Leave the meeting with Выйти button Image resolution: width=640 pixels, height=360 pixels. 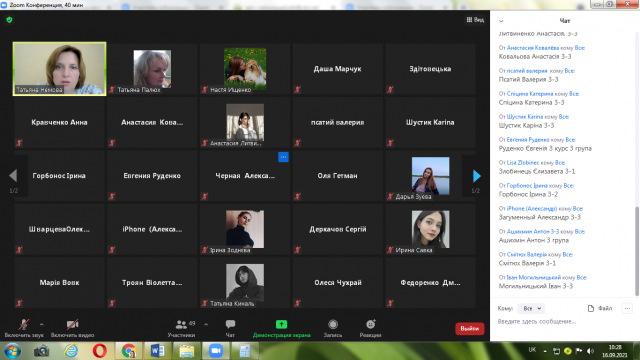[x=469, y=329]
